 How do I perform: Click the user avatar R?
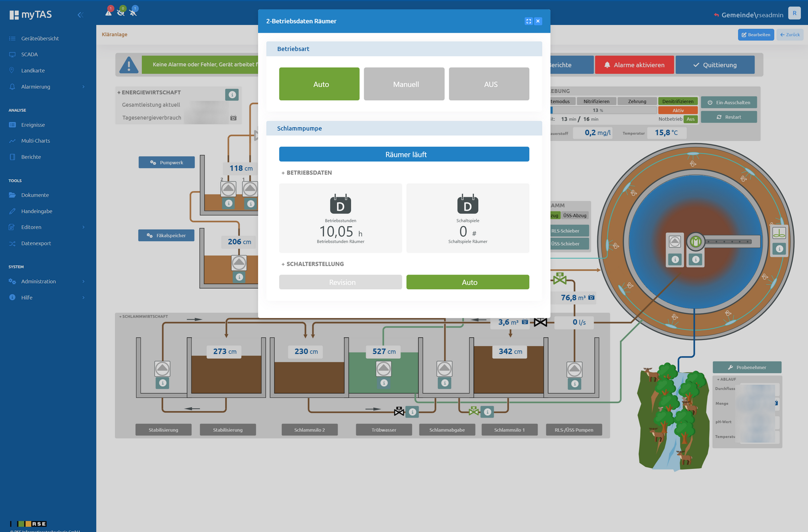(x=794, y=14)
